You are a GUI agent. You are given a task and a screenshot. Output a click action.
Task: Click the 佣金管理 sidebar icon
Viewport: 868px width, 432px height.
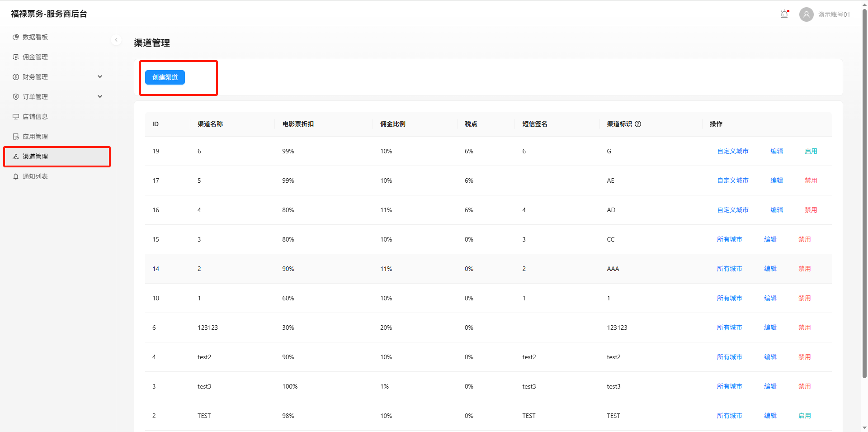click(16, 57)
